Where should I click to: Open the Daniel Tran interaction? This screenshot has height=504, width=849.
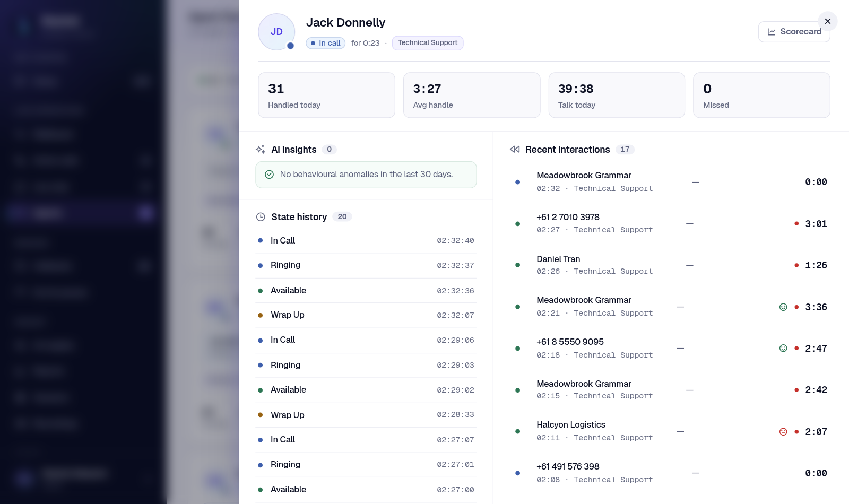[671, 265]
